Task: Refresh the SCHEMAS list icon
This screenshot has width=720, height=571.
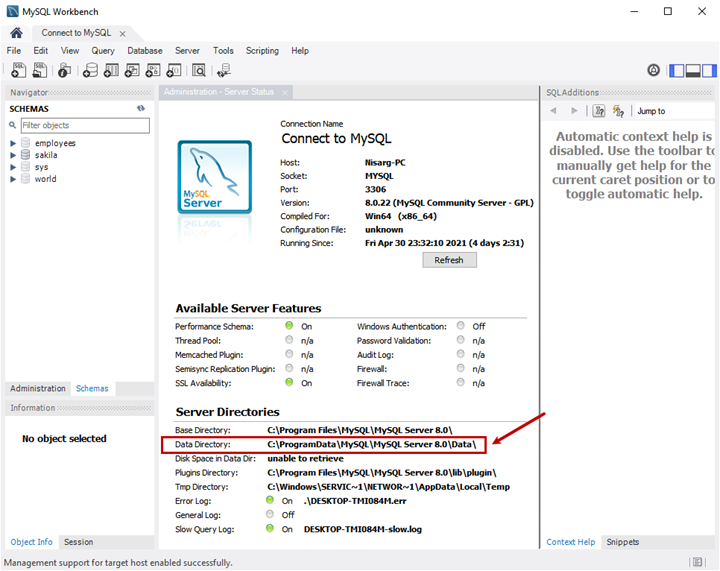Action: pos(141,108)
